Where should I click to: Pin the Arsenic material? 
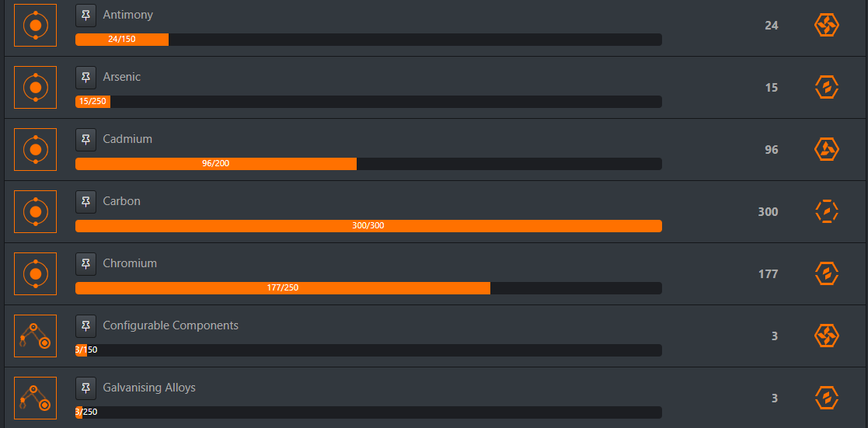pos(85,78)
